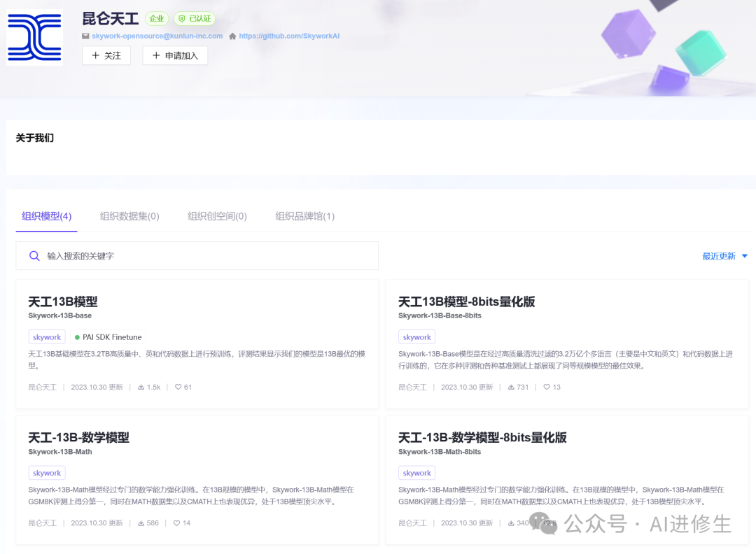Click the skywork tag under Skywork-13B-Math

click(46, 472)
